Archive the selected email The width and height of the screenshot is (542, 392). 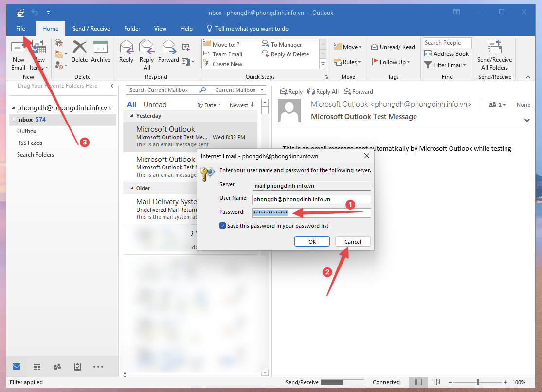[x=101, y=52]
